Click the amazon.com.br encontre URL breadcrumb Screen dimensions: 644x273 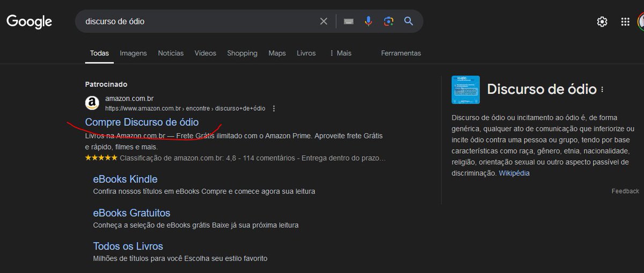185,109
